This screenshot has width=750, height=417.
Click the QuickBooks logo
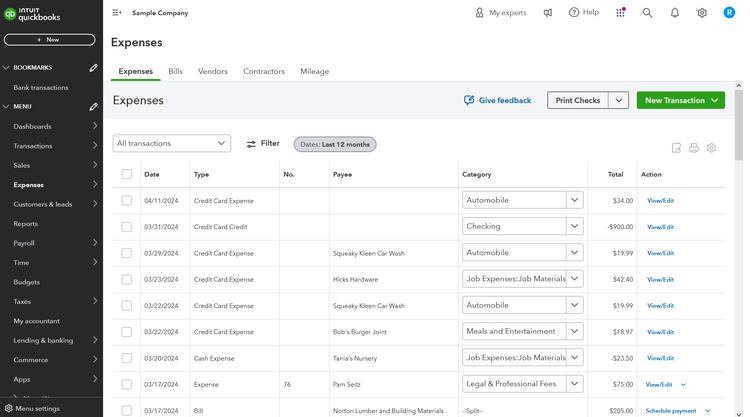click(32, 14)
